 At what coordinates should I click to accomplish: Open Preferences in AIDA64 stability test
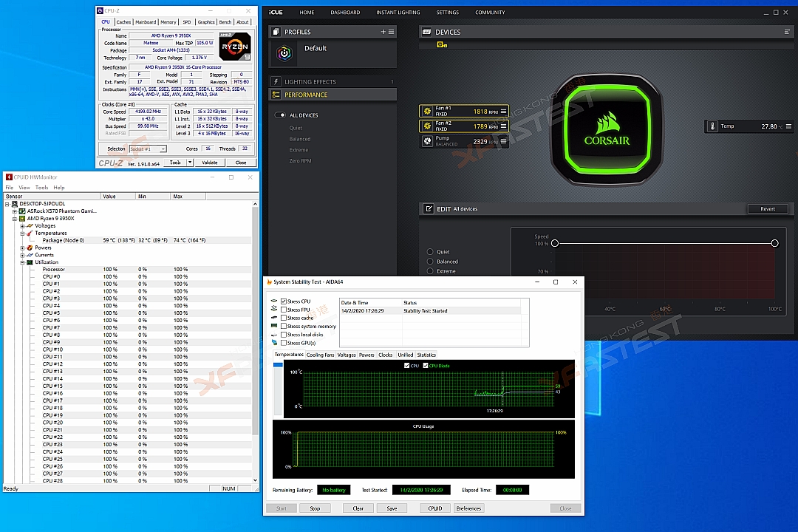(468, 508)
